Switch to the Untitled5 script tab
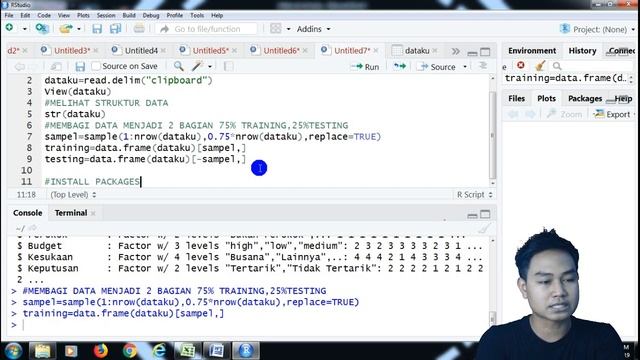 coord(210,51)
